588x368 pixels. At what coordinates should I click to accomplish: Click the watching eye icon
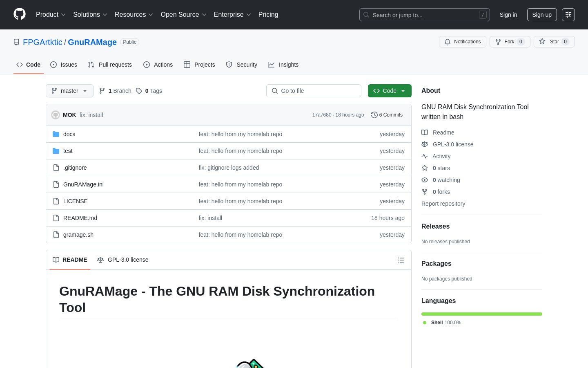point(425,180)
